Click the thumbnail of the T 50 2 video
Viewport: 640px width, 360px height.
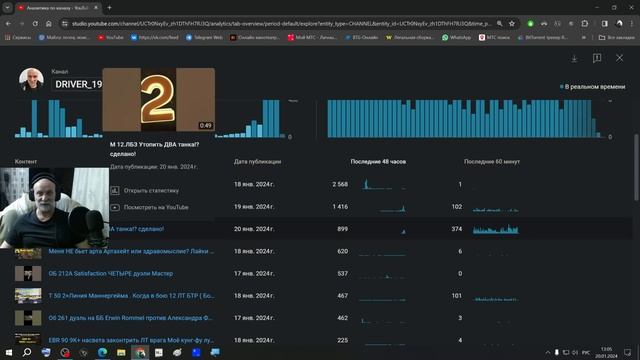coord(28,296)
